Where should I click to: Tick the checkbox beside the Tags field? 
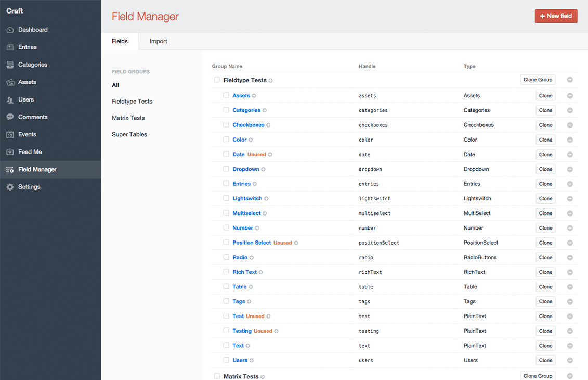(x=226, y=301)
